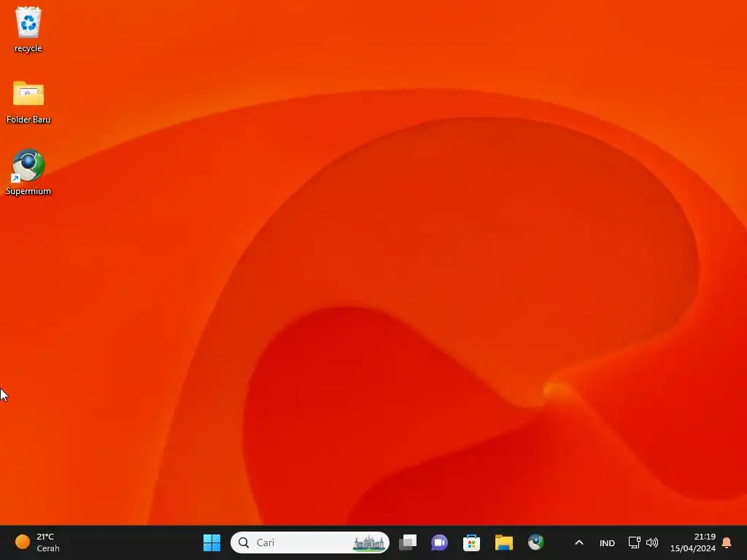Image resolution: width=747 pixels, height=560 pixels.
Task: Open clock showing 21:19 15/04/2024
Action: point(693,542)
